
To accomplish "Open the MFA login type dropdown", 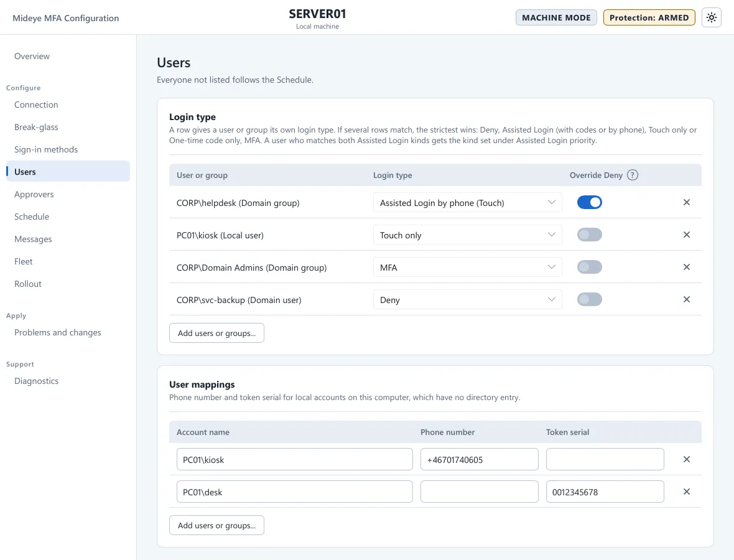I will point(467,268).
